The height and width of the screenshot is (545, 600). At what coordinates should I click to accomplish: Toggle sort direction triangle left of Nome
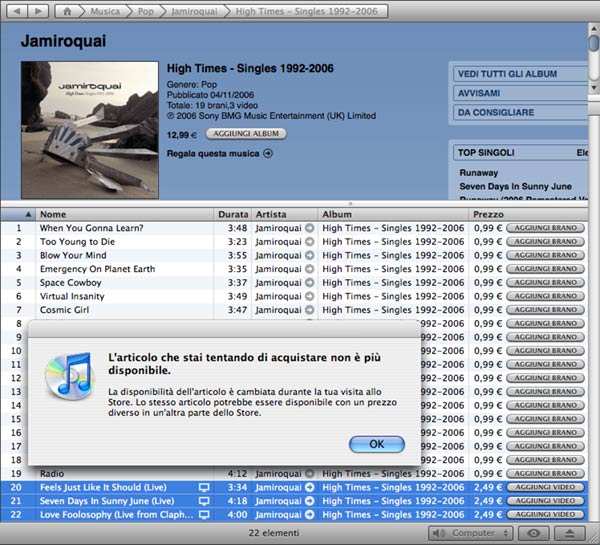tap(28, 214)
